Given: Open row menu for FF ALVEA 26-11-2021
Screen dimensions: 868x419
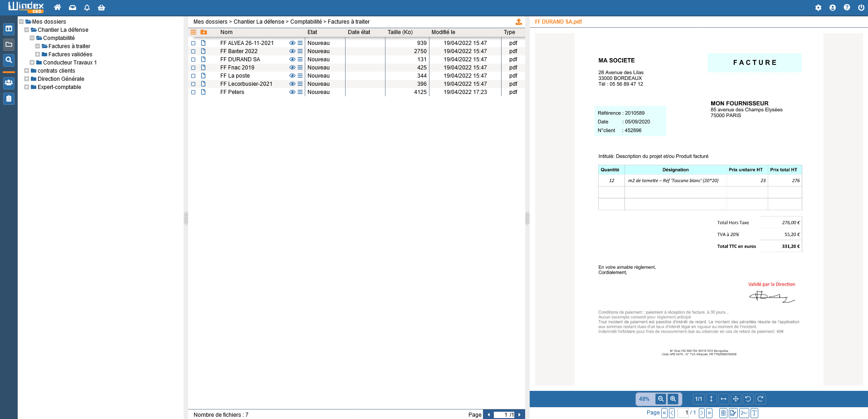Looking at the screenshot, I should 300,43.
